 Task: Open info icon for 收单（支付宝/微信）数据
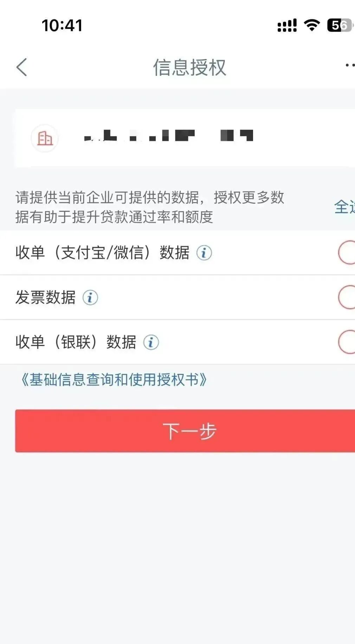tap(204, 253)
